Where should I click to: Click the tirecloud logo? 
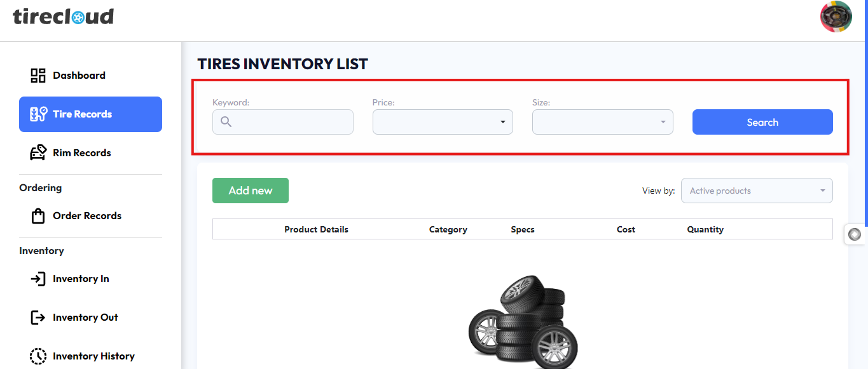64,17
